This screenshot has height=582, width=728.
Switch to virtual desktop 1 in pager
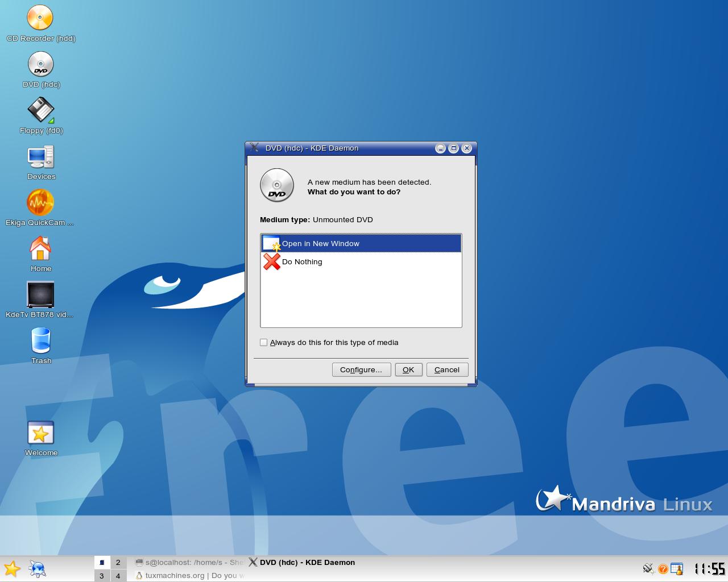(x=102, y=563)
